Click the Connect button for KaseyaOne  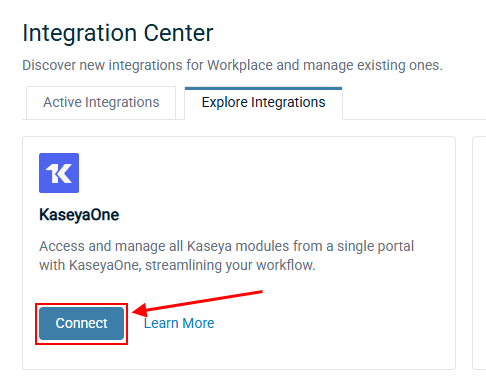82,323
